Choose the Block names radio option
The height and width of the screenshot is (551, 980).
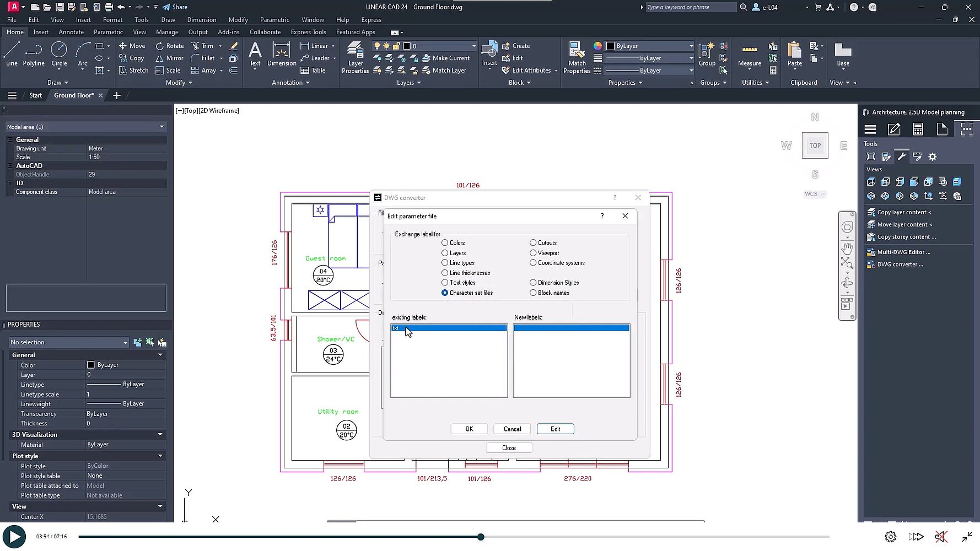click(533, 293)
